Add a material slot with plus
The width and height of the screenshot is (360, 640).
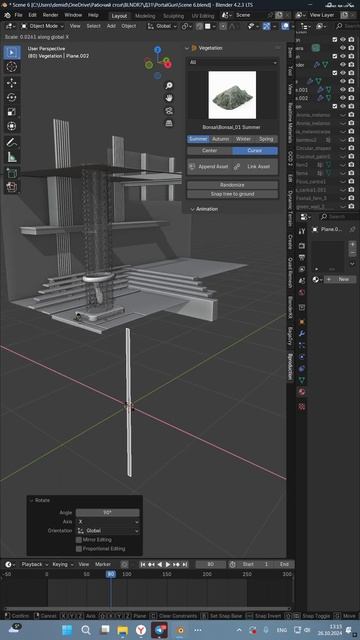point(352,244)
